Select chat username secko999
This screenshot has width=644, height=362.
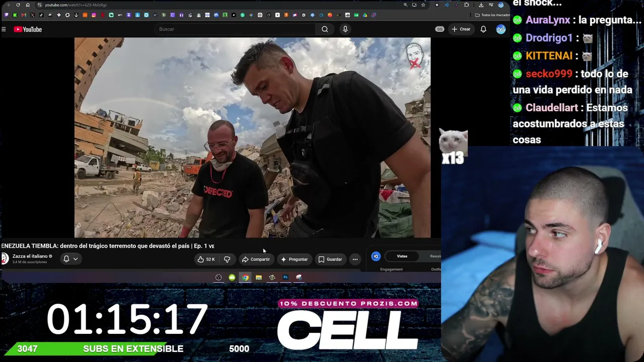pos(549,74)
